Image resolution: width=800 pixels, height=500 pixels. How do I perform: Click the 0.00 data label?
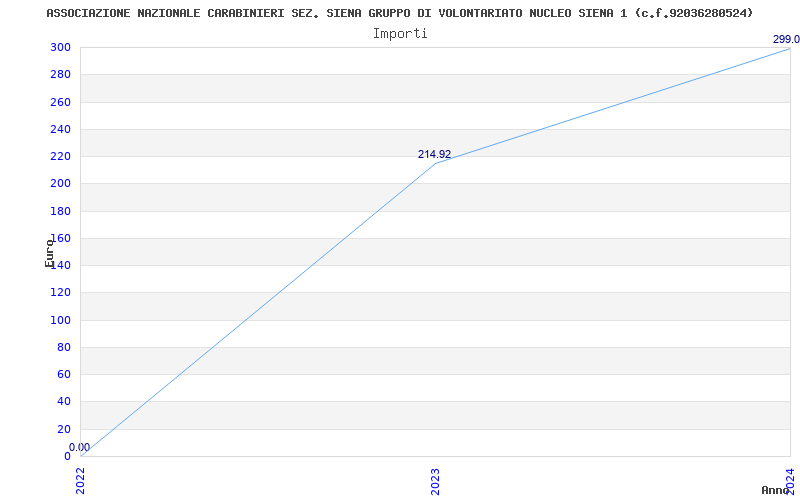(x=80, y=448)
